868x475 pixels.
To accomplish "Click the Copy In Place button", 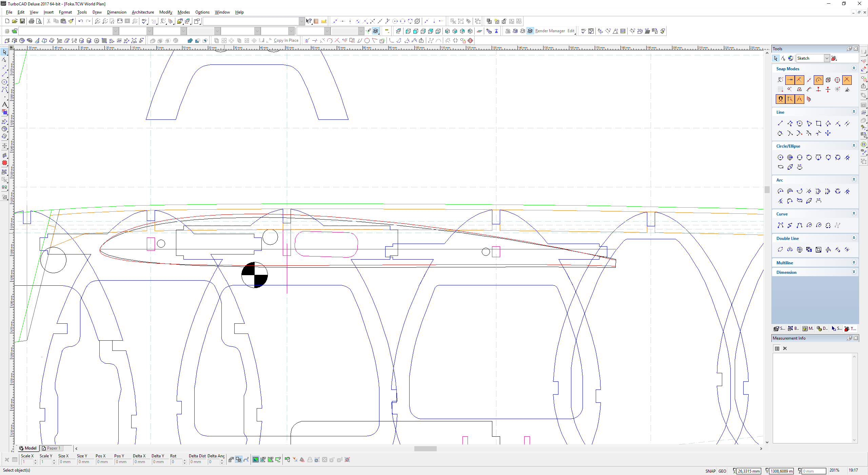I will coord(285,40).
